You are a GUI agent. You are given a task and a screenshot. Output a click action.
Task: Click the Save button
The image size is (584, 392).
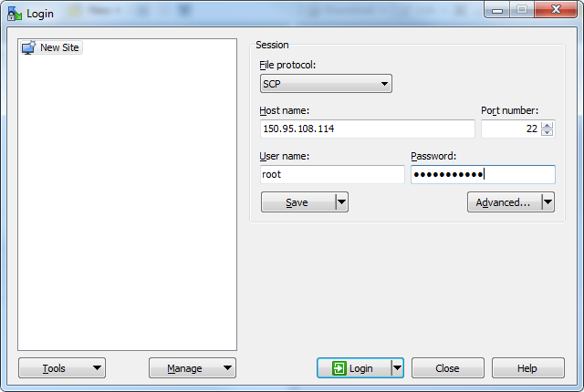[x=298, y=202]
